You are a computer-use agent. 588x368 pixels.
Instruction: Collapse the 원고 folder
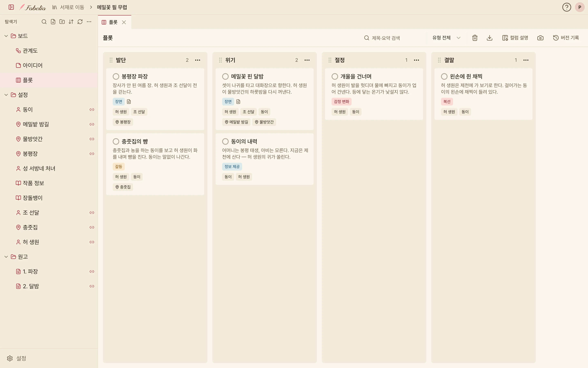coord(6,257)
